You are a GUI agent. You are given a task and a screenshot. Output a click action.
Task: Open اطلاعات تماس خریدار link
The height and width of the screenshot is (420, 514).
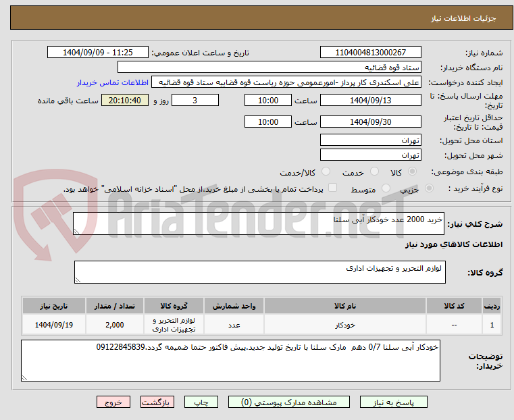[113, 82]
